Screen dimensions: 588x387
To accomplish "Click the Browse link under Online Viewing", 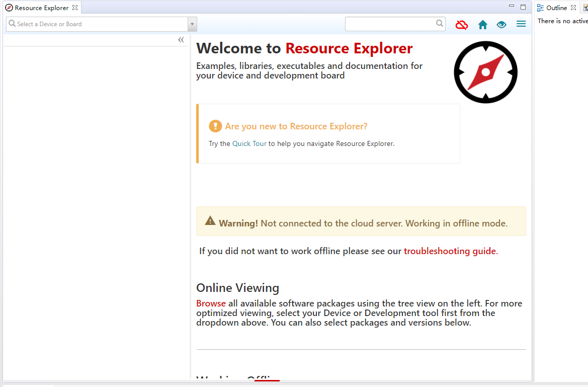I will click(211, 303).
